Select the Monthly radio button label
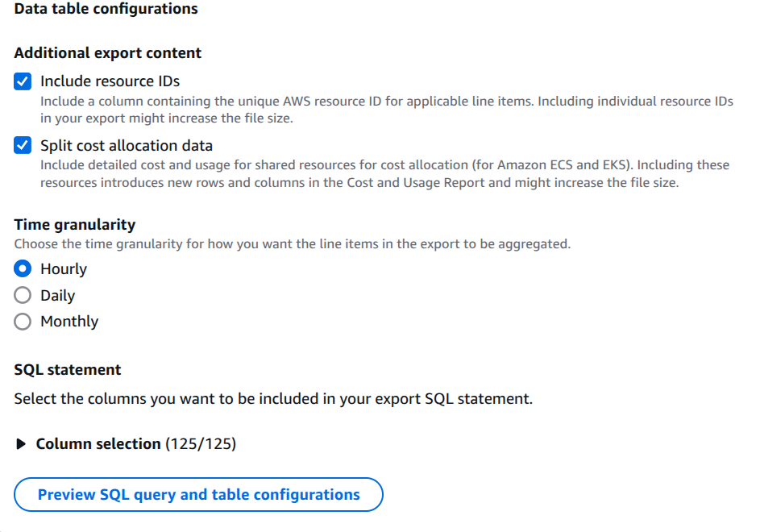 point(69,321)
